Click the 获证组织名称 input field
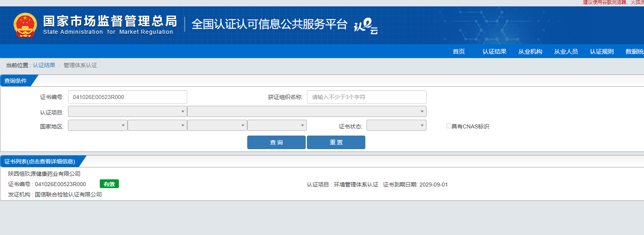 pos(367,97)
